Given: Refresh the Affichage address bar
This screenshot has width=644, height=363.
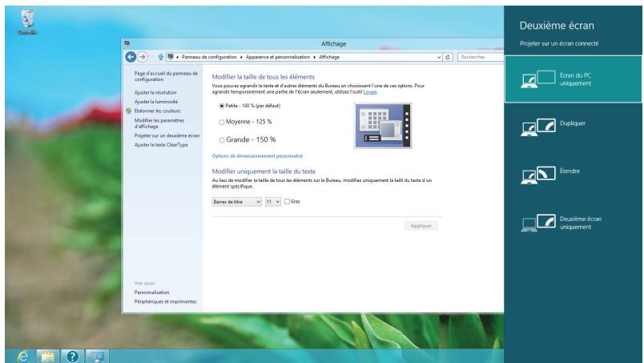Looking at the screenshot, I should point(448,57).
